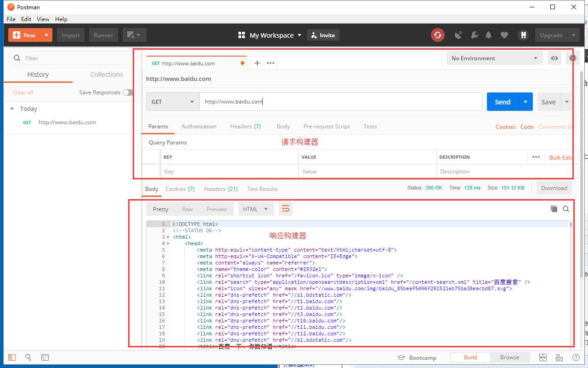Open settings wrench icon in header
Image resolution: width=588 pixels, height=368 pixels.
click(475, 35)
